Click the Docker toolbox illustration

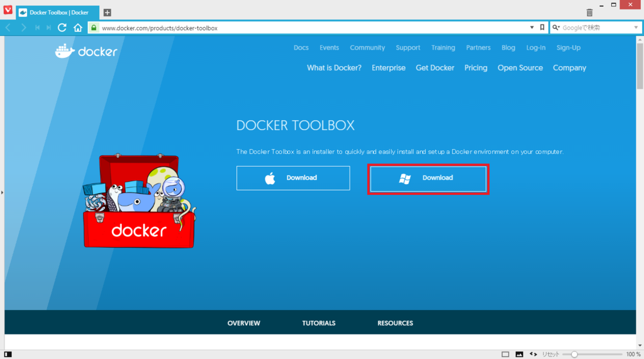[x=139, y=201]
